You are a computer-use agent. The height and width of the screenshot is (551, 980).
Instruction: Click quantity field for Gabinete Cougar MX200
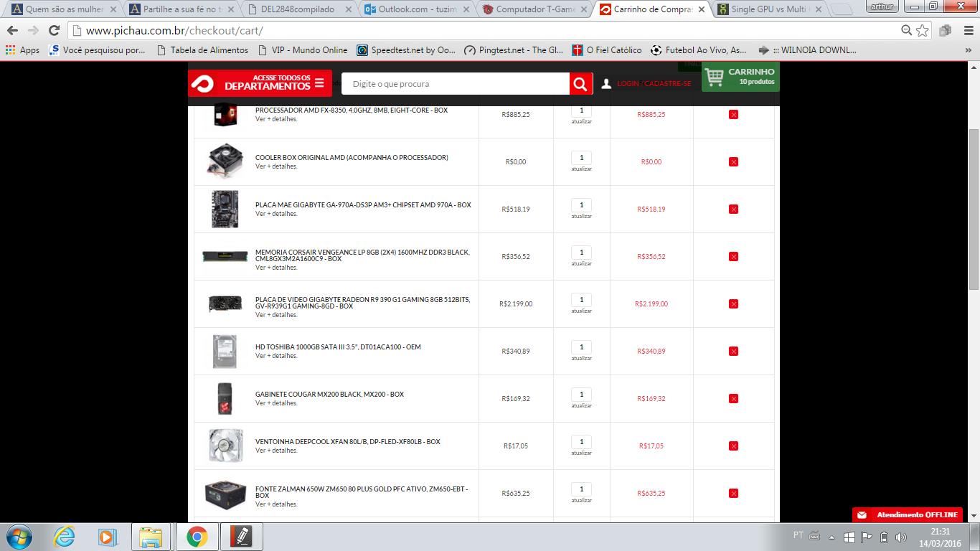click(581, 395)
